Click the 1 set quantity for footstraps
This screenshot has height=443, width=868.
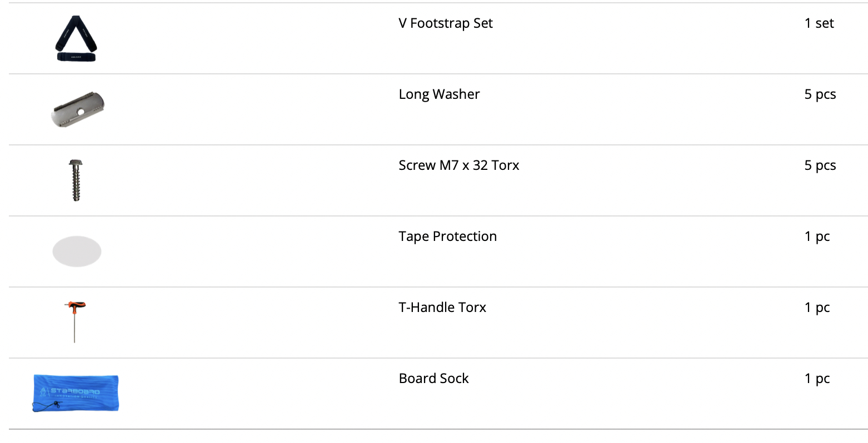pos(819,23)
